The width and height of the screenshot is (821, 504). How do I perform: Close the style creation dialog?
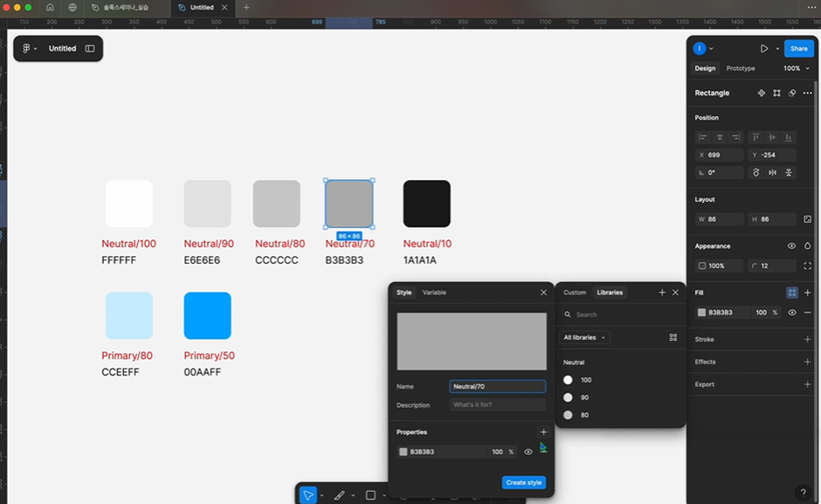(543, 293)
